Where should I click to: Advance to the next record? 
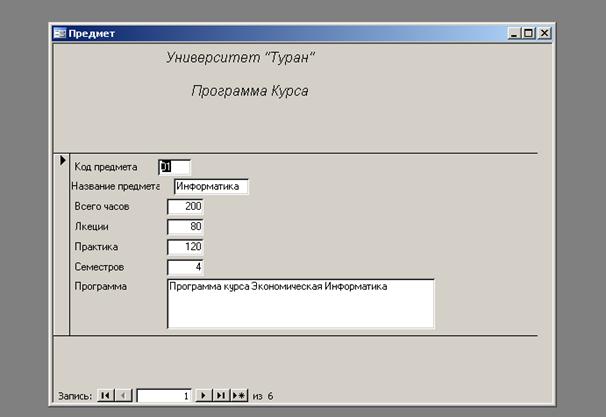pos(203,395)
